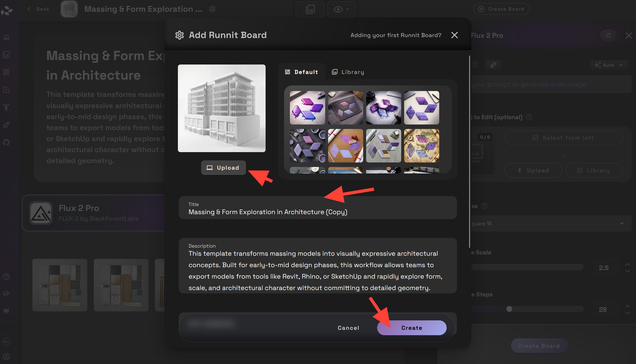Increase the guidance scale stepper arrow
This screenshot has width=636, height=364.
627,264
